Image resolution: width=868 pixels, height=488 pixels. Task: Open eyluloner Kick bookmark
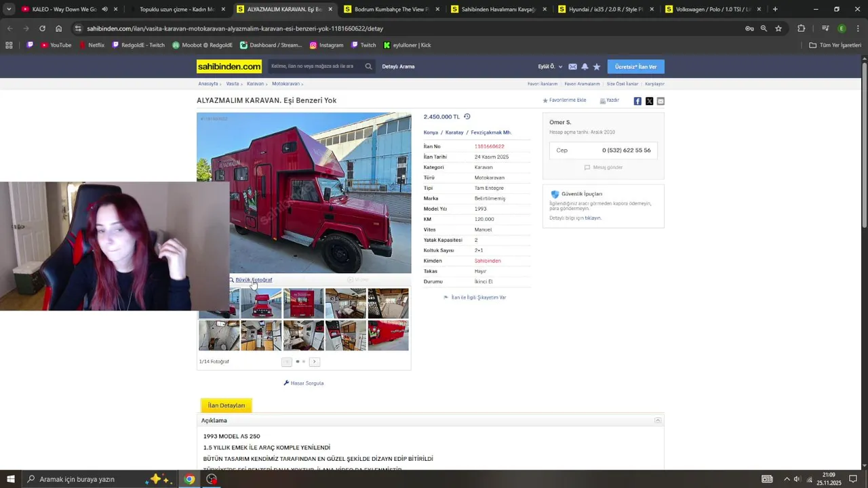407,45
